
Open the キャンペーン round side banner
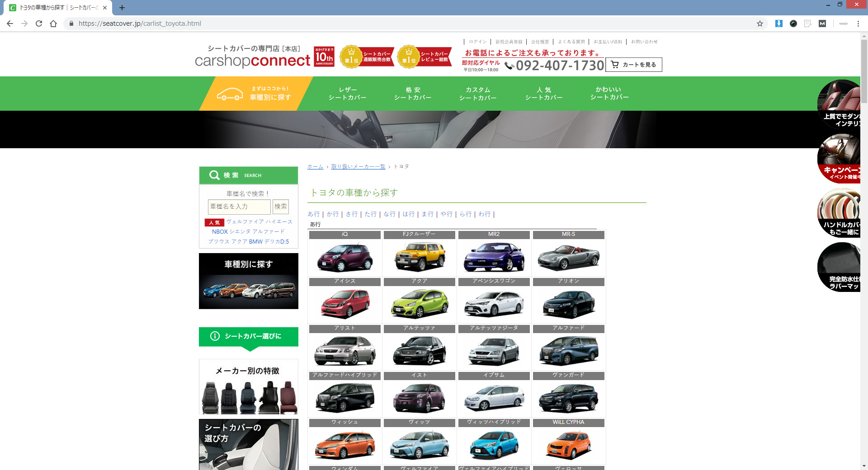839,159
